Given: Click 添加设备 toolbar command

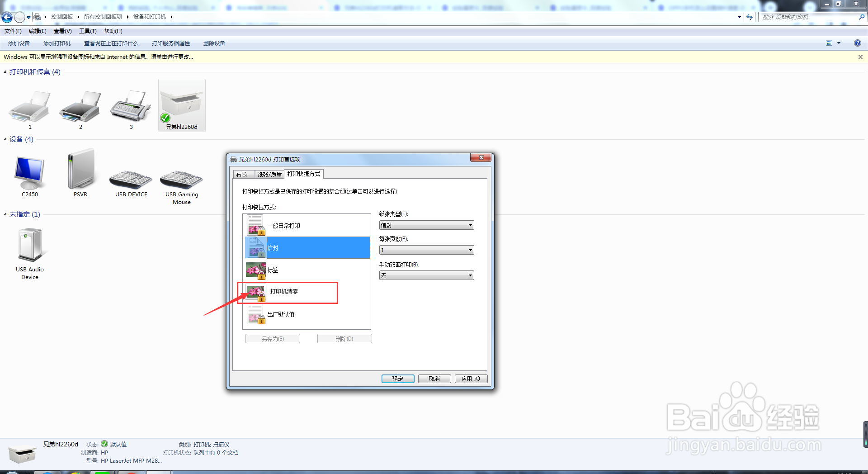Looking at the screenshot, I should coord(19,43).
